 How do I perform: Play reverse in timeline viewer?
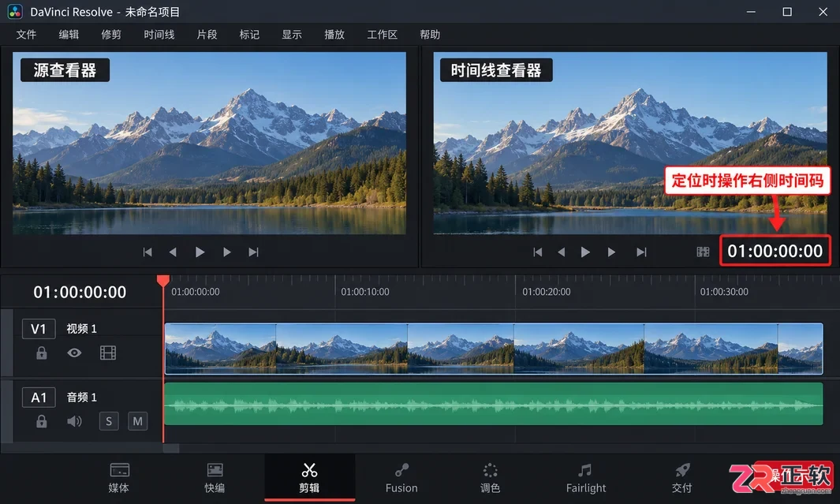click(561, 252)
